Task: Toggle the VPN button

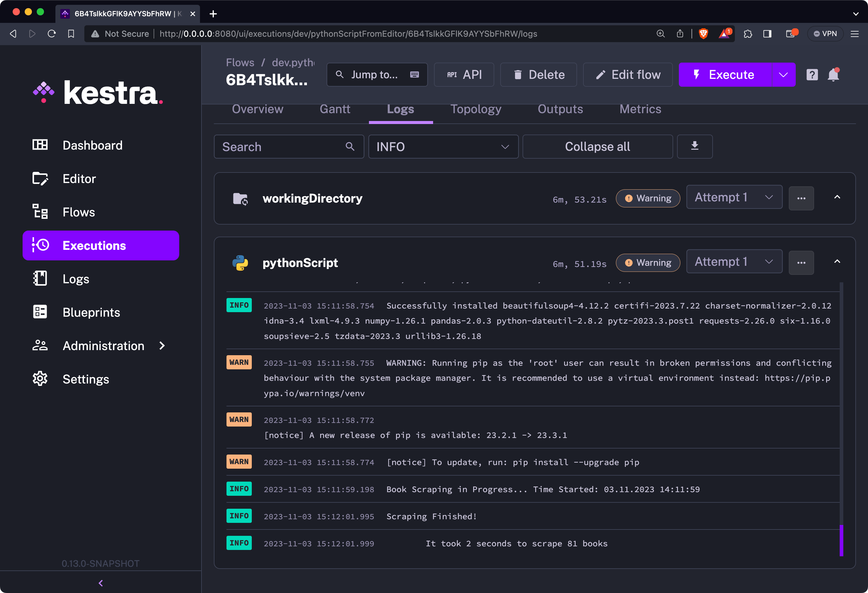Action: pos(825,34)
